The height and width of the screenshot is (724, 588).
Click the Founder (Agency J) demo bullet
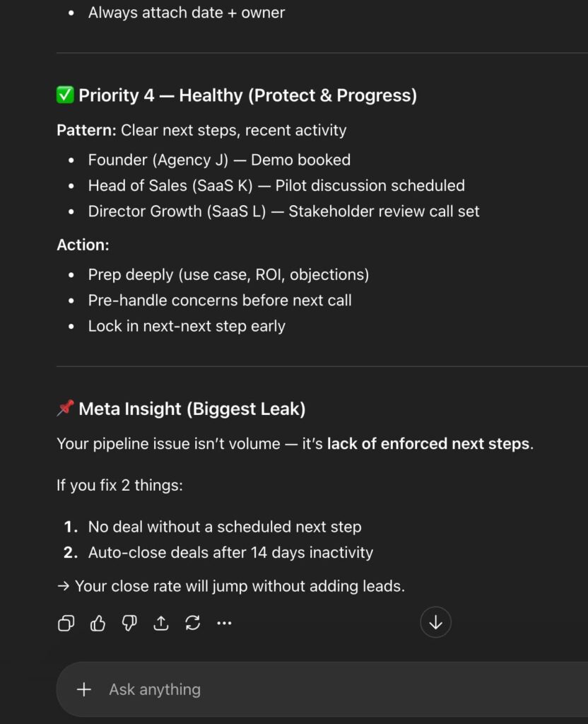[x=219, y=160]
